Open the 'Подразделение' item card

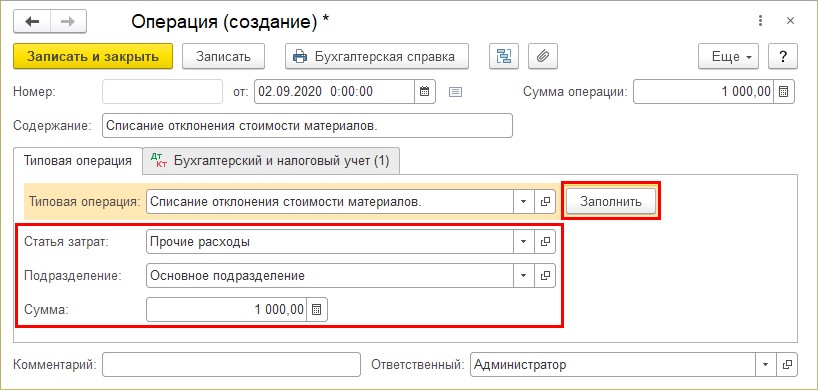(545, 276)
